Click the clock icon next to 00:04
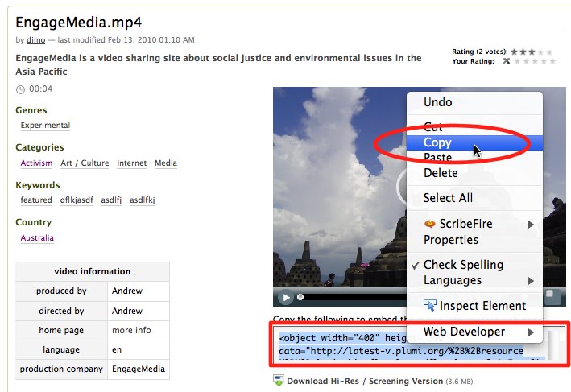 [21, 89]
